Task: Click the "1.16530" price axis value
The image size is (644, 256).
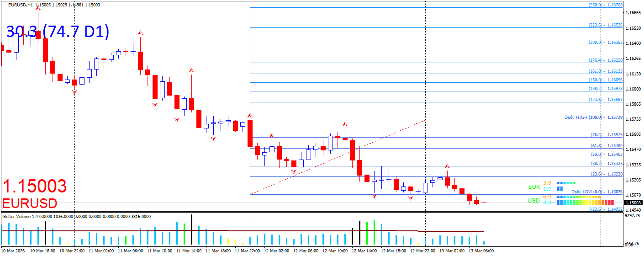Action: click(634, 28)
